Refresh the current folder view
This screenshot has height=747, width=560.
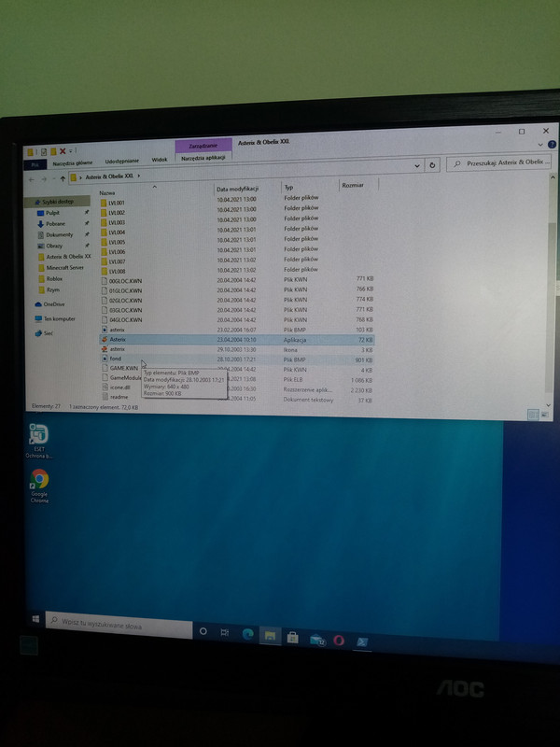pos(432,165)
